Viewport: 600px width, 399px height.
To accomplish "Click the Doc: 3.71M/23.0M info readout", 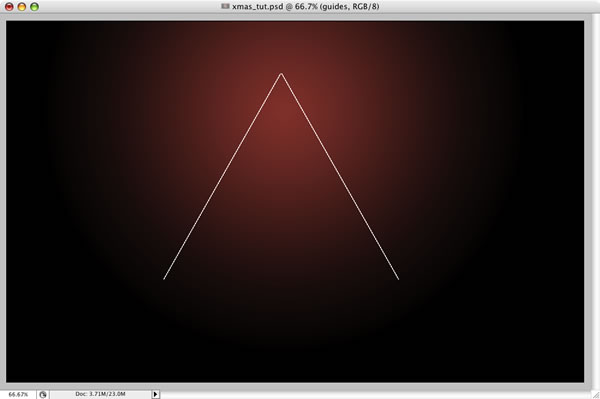I will point(100,394).
